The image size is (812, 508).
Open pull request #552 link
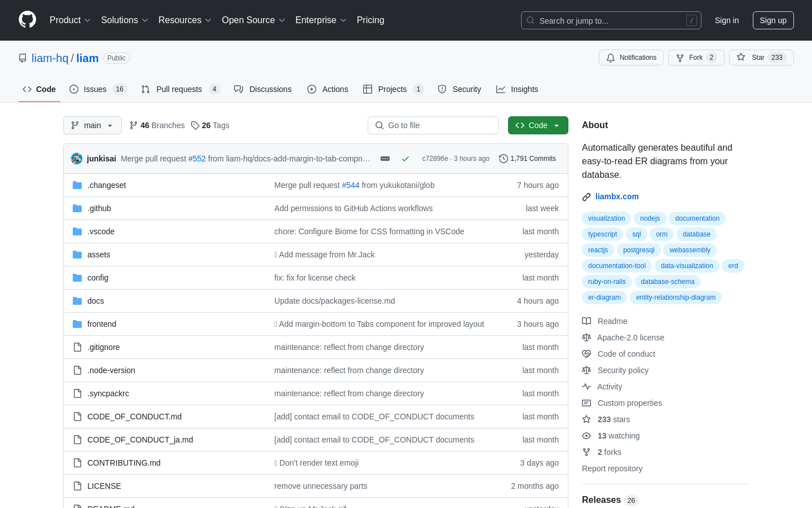pyautogui.click(x=197, y=159)
